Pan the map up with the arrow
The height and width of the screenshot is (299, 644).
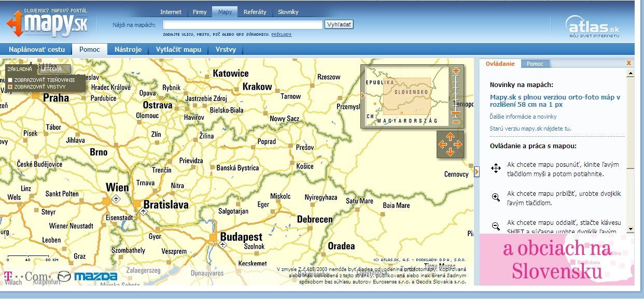click(450, 136)
